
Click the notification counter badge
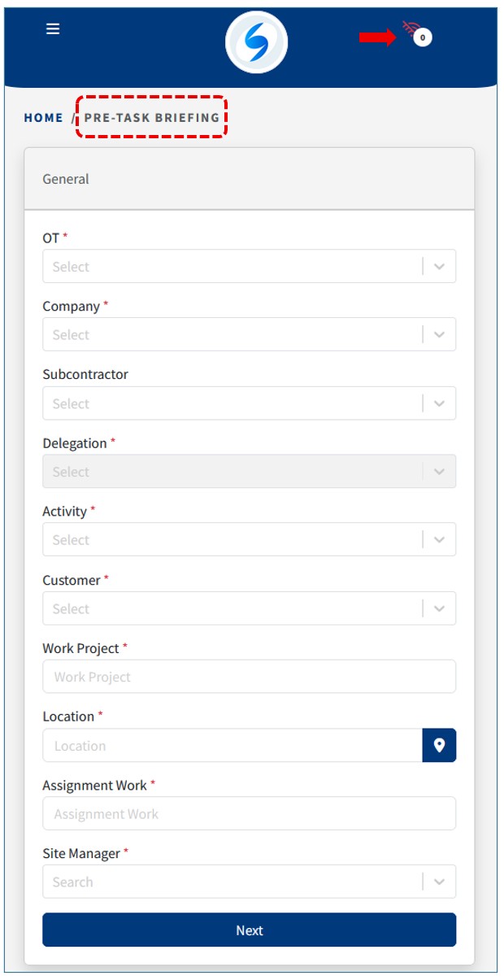[423, 37]
